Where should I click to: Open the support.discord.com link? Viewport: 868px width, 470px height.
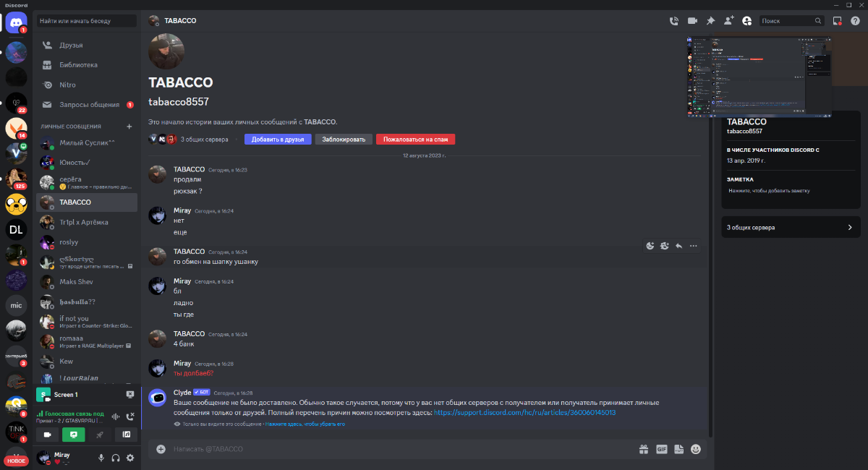click(524, 412)
